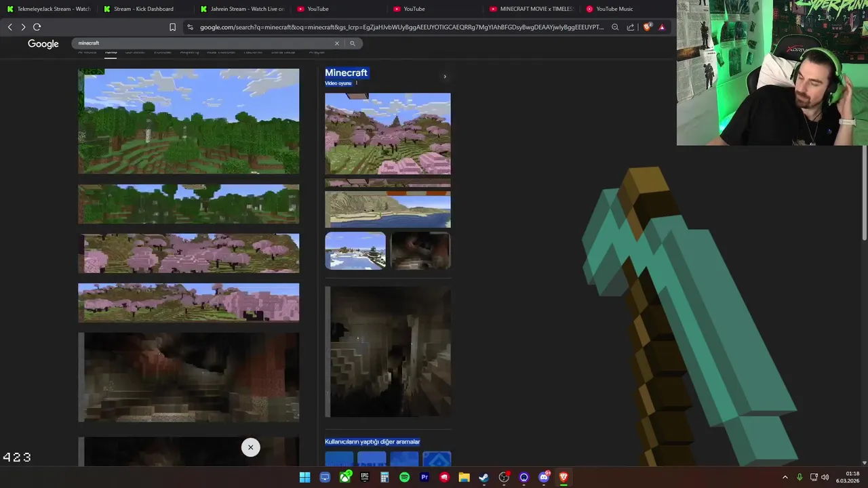868x488 pixels.
Task: Open Calculator from taskbar
Action: [384, 477]
